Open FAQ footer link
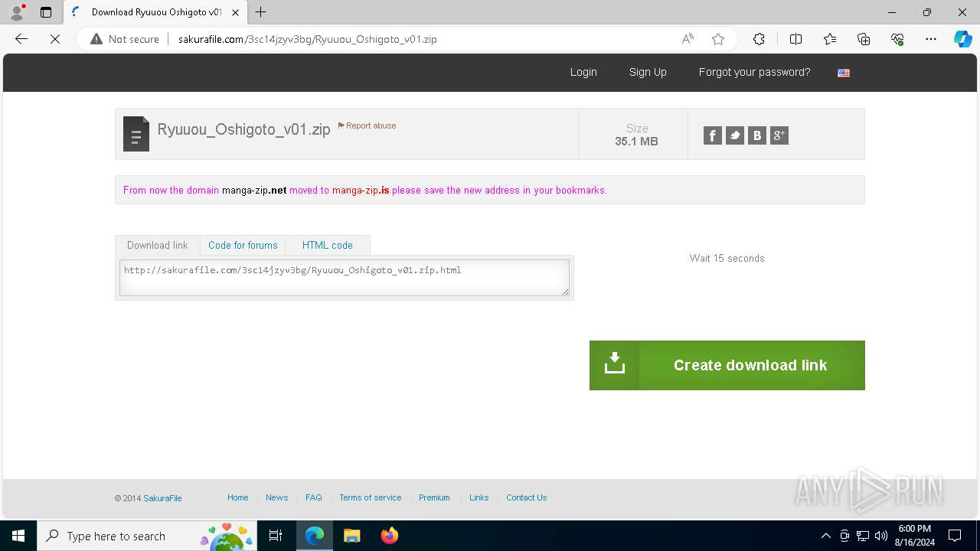Viewport: 980px width, 551px height. 314,497
